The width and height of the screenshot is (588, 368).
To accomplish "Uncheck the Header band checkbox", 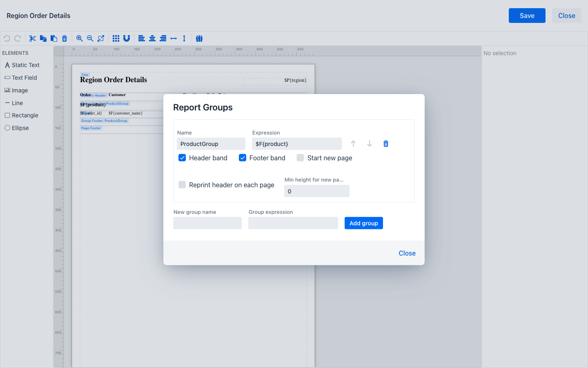I will [182, 158].
